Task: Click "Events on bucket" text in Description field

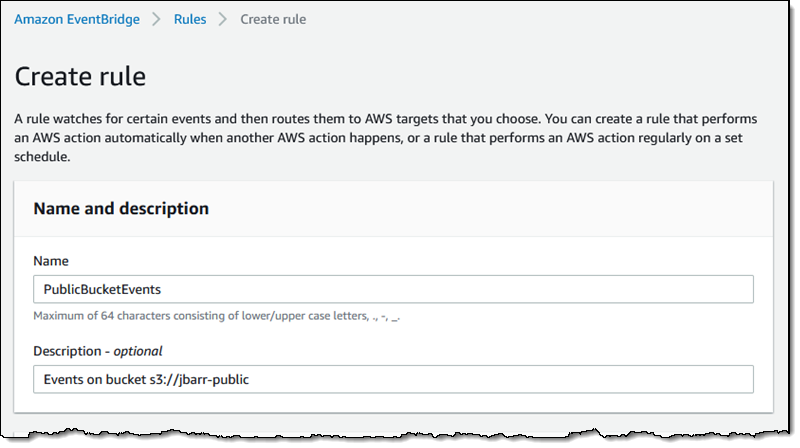Action: pyautogui.click(x=93, y=379)
